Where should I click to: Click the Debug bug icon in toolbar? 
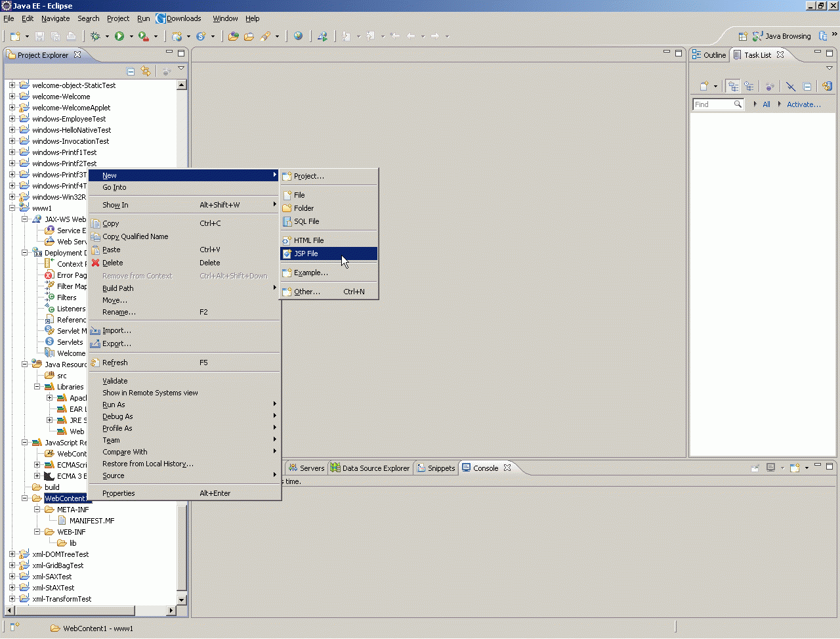coord(96,37)
